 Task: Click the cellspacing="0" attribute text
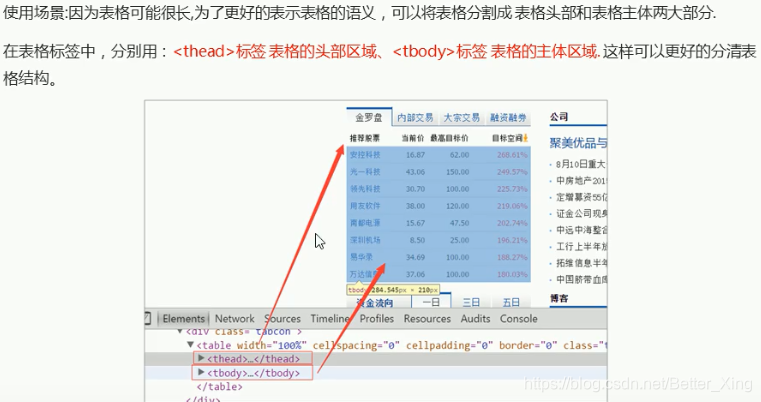point(356,345)
